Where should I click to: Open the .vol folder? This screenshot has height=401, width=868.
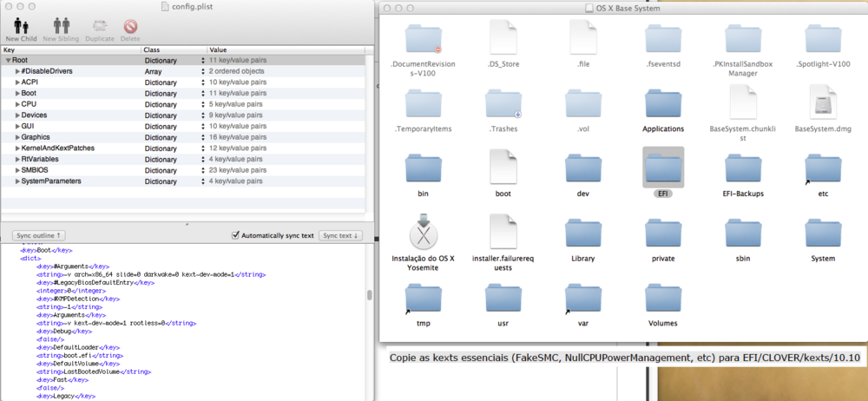point(583,103)
